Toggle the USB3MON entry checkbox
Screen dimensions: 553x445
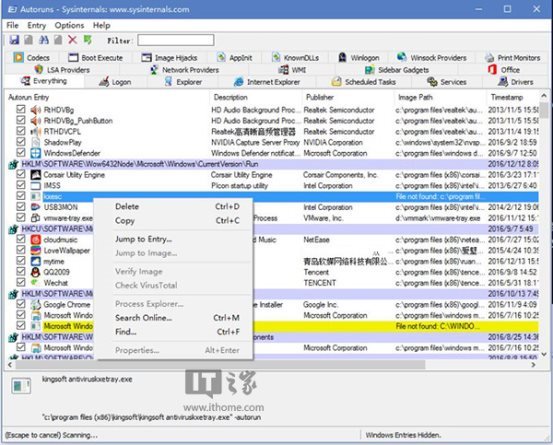coord(21,207)
